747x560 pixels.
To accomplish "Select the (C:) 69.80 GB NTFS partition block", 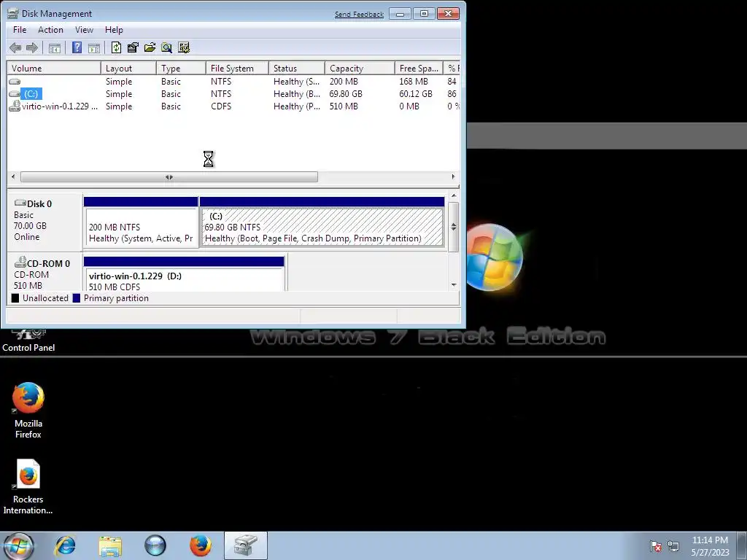I will [x=322, y=222].
